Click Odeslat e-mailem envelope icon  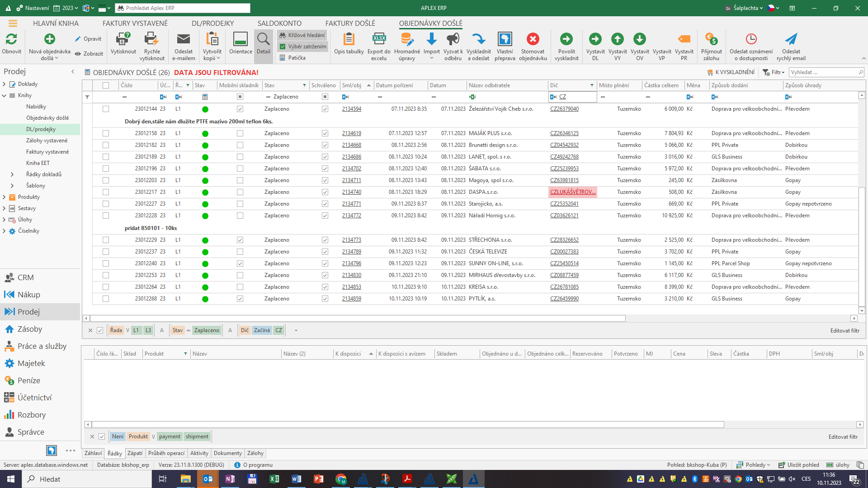click(183, 40)
